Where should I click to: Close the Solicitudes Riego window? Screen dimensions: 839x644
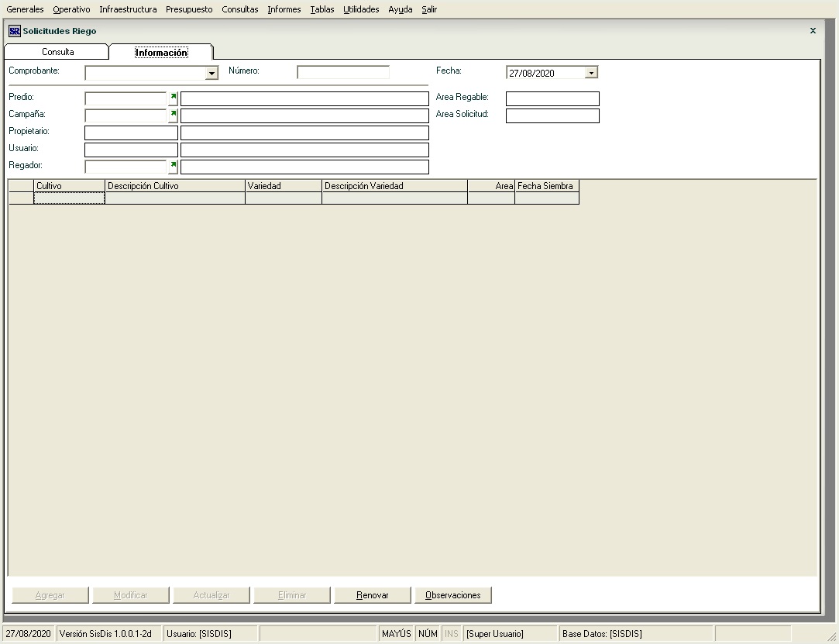click(x=813, y=31)
